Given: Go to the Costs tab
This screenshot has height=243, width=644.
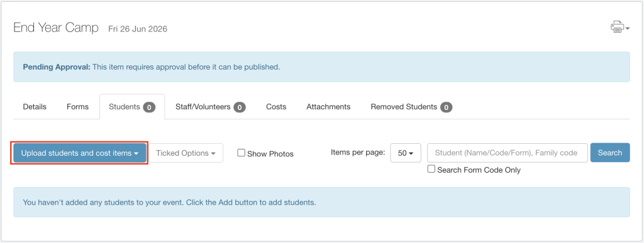Looking at the screenshot, I should [x=276, y=107].
